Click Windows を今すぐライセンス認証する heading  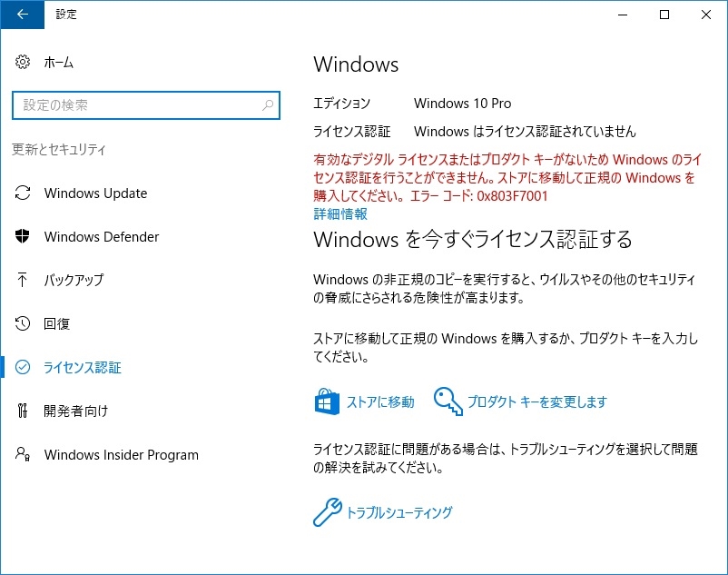[473, 239]
